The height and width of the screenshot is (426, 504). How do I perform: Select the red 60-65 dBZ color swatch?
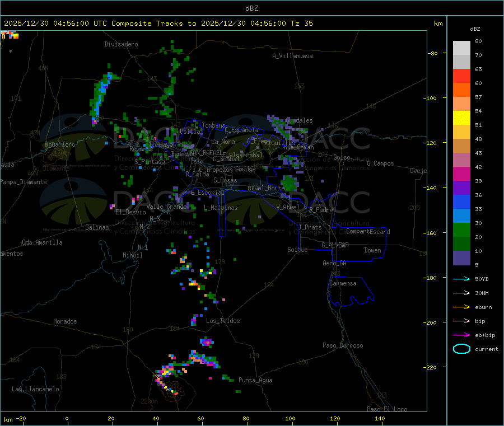tap(461, 76)
